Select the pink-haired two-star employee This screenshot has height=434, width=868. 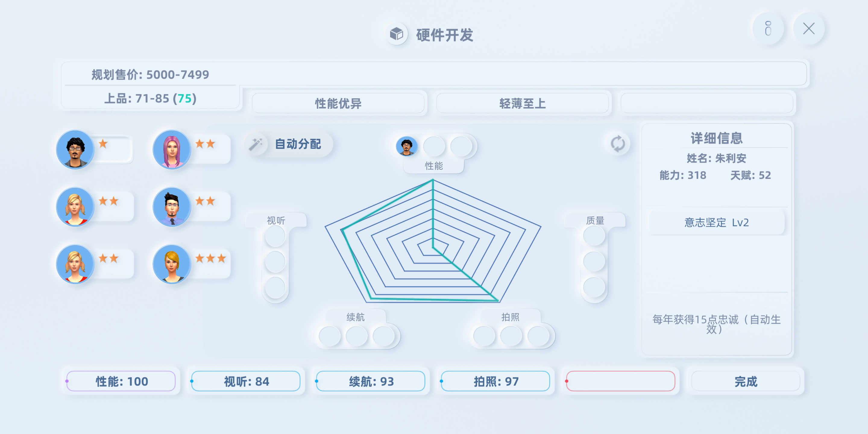[x=172, y=149]
